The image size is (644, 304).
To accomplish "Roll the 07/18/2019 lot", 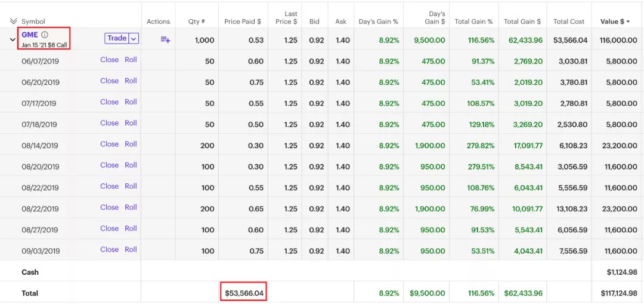I will pyautogui.click(x=131, y=123).
